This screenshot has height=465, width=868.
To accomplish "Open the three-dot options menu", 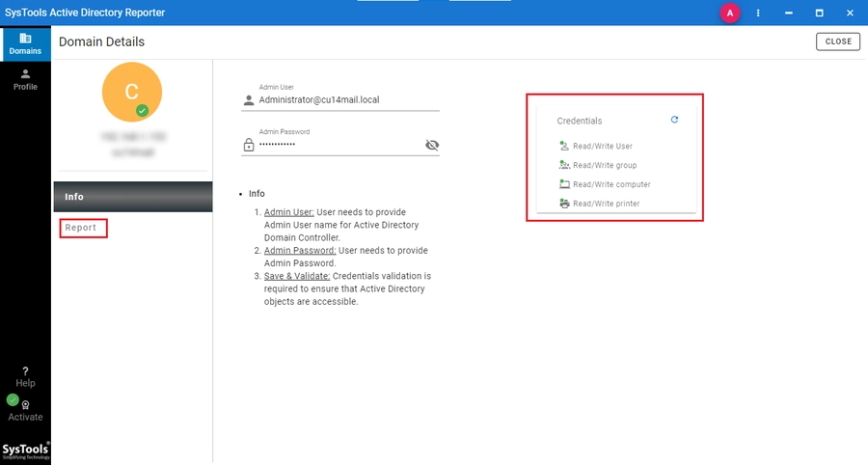I will click(758, 14).
